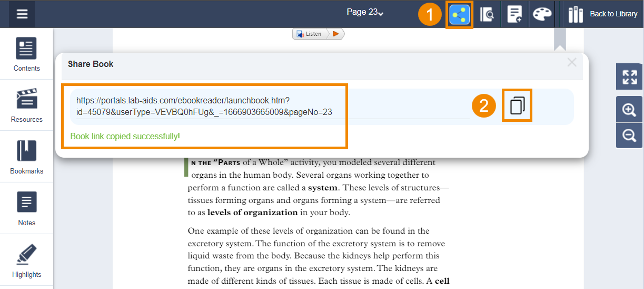Click the Share Book icon in toolbar

pyautogui.click(x=459, y=15)
